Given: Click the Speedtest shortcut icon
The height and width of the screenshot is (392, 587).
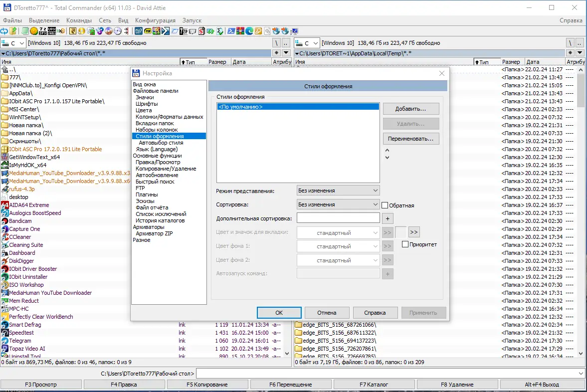Looking at the screenshot, I should [5, 333].
